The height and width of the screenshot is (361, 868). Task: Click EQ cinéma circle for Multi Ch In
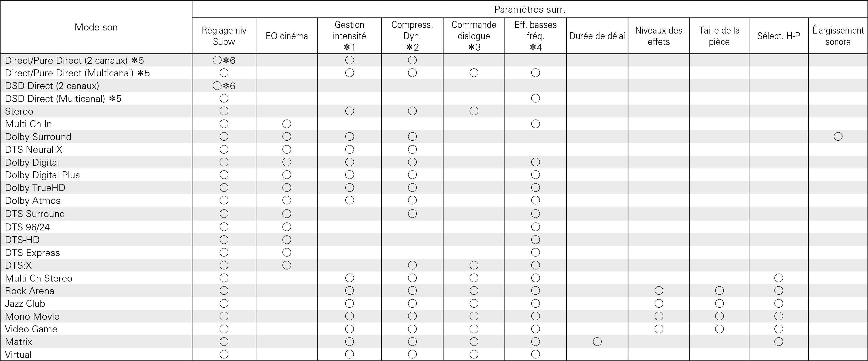tap(287, 124)
